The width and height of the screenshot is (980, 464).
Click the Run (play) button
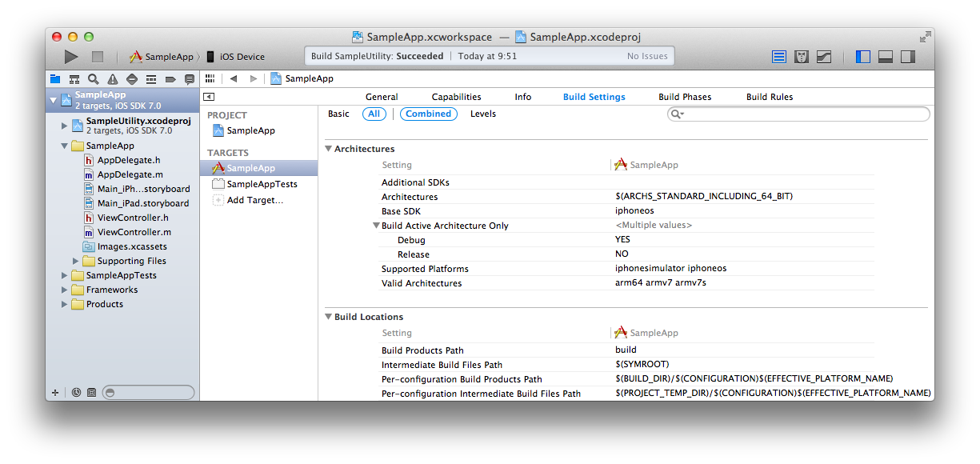point(71,57)
